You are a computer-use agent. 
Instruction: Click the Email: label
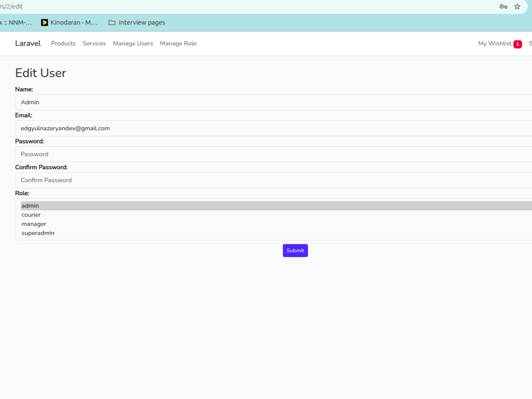[x=24, y=115]
